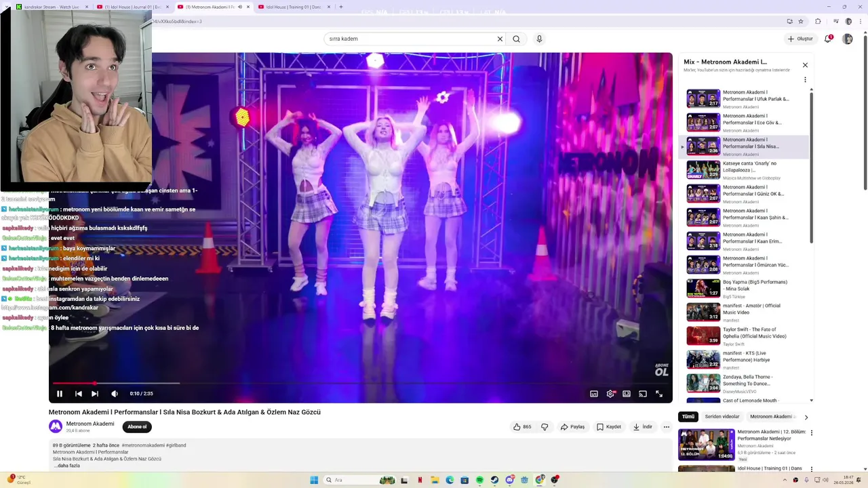Close the Mix playlist panel

point(805,65)
